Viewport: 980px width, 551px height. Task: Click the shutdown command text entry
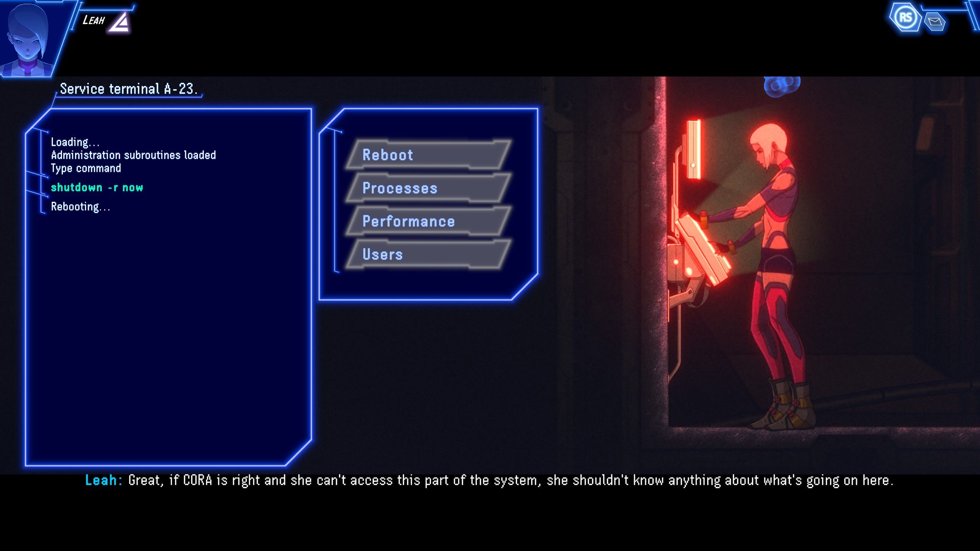[x=96, y=187]
